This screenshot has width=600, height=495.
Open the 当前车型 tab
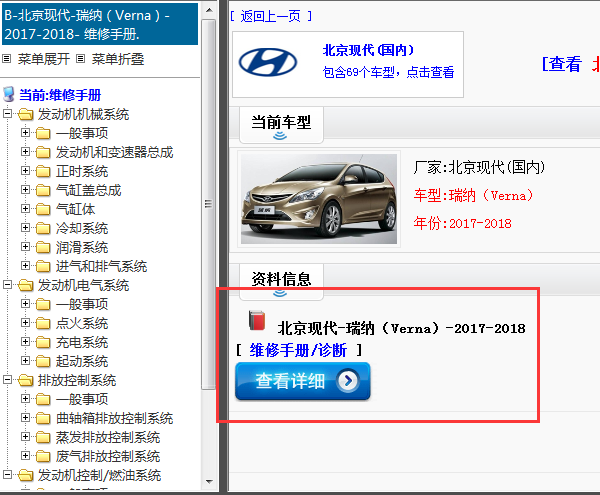point(281,125)
